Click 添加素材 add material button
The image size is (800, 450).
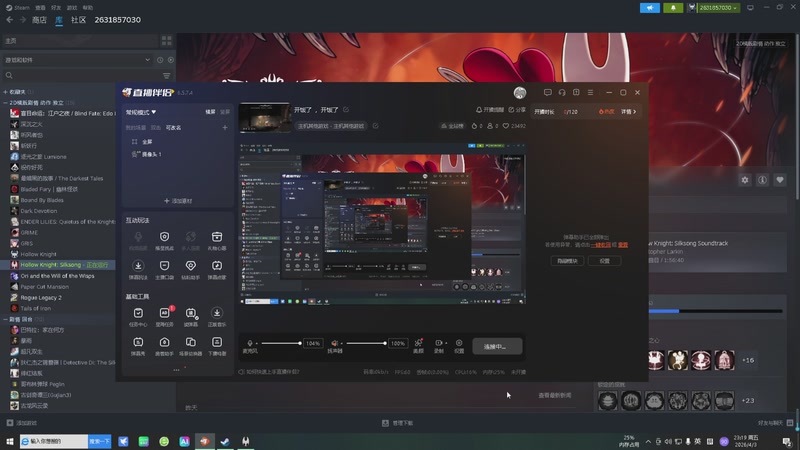pos(178,201)
